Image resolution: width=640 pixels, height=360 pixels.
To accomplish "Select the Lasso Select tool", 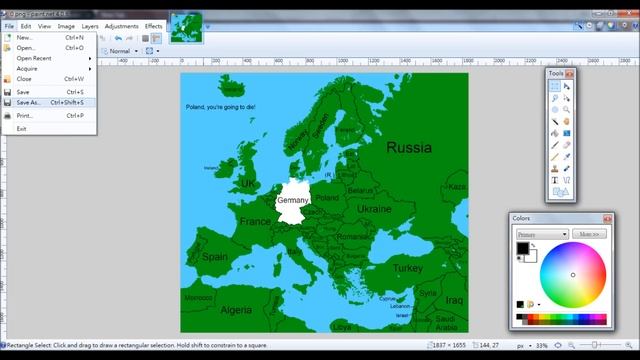I will pos(555,98).
